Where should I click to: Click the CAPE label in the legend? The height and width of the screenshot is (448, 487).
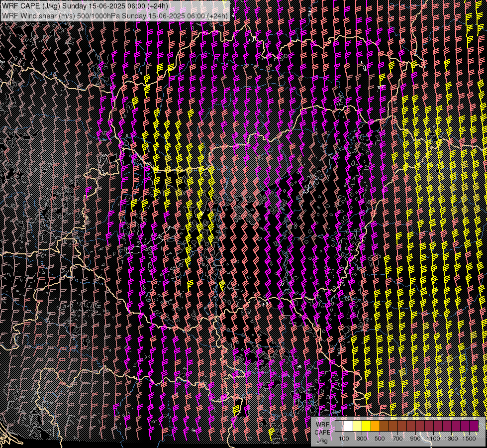322,433
